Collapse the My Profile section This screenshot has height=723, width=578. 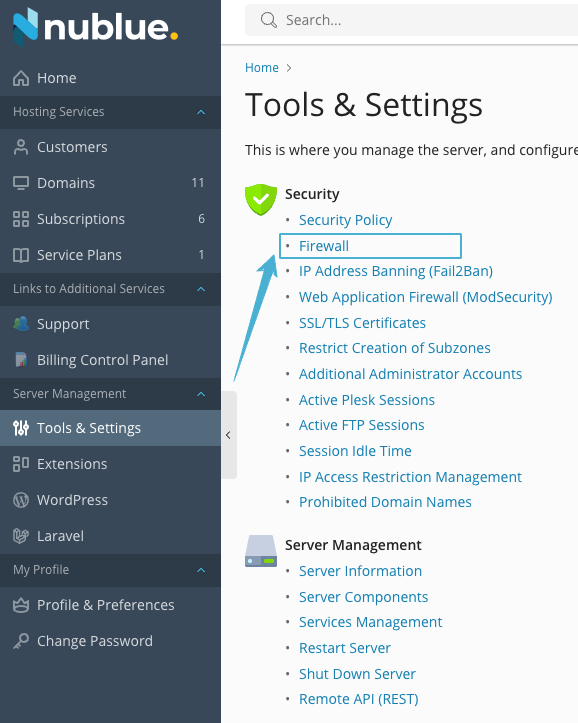click(201, 570)
